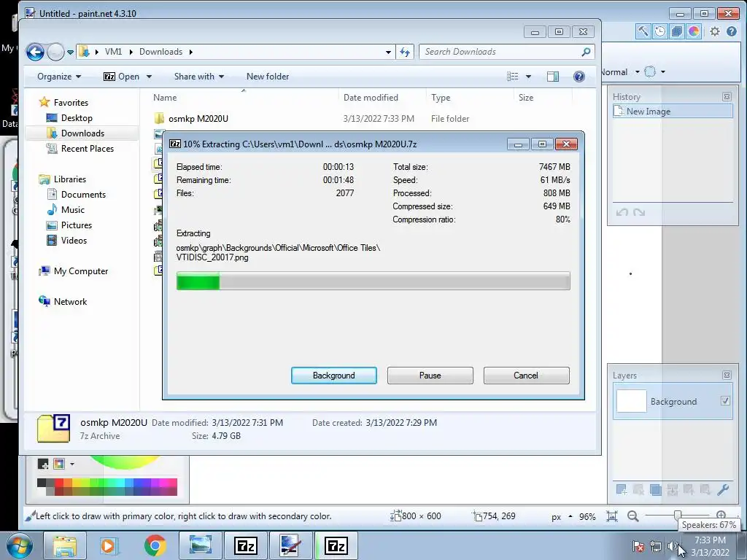Select Downloads in address breadcrumb
This screenshot has height=560, width=747.
pyautogui.click(x=160, y=52)
